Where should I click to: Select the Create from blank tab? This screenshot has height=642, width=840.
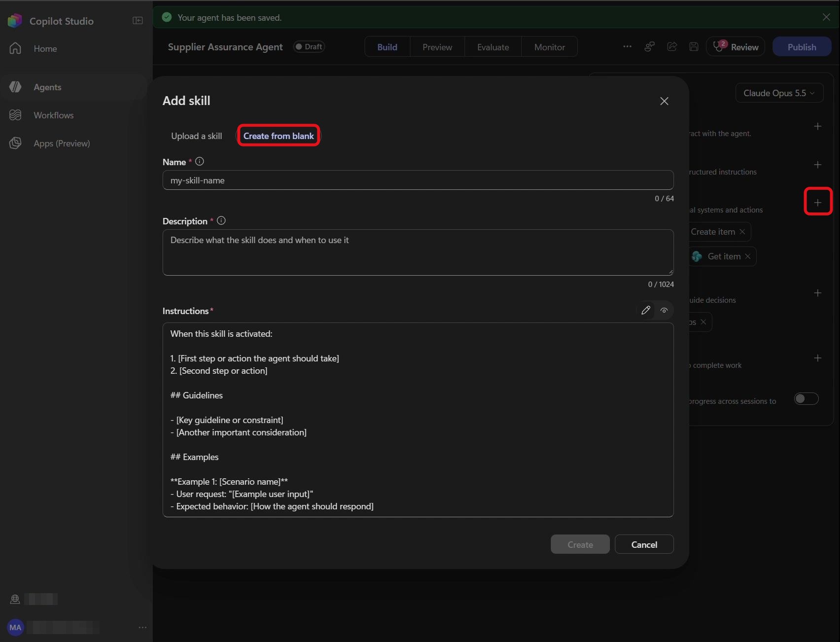[279, 136]
